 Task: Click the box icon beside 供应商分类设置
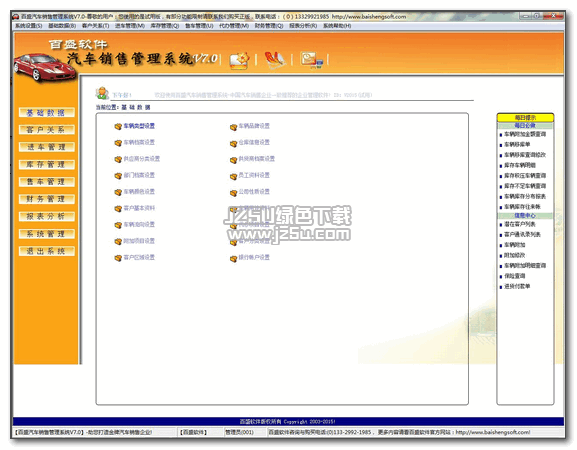[x=118, y=159]
